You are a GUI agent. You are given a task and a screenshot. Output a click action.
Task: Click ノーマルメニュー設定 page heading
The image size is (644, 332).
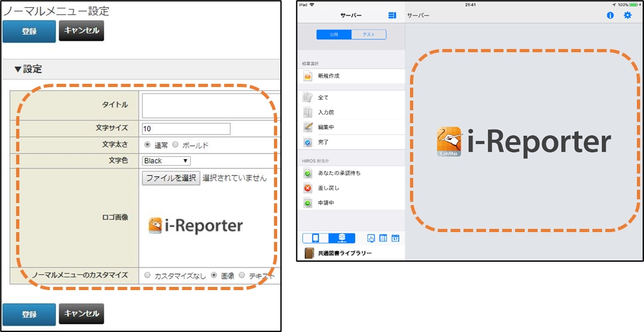click(x=56, y=11)
